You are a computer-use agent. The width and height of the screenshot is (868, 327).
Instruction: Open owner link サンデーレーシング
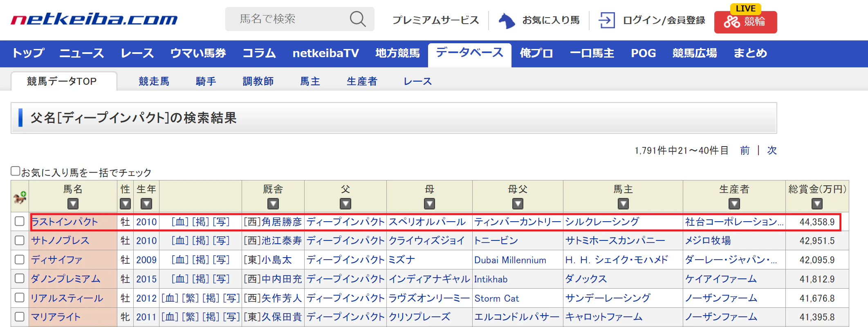coord(608,298)
